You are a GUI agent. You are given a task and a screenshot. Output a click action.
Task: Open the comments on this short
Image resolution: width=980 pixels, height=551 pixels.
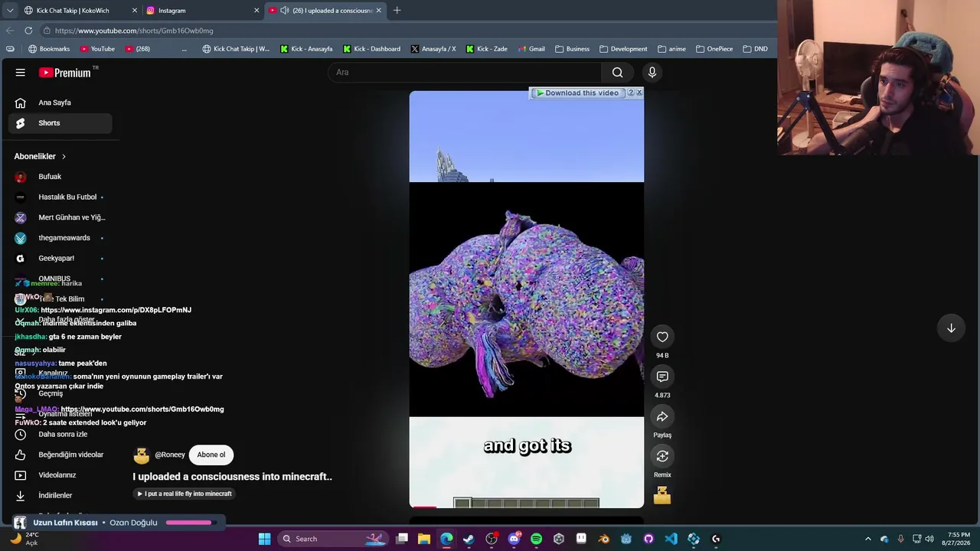coord(662,377)
